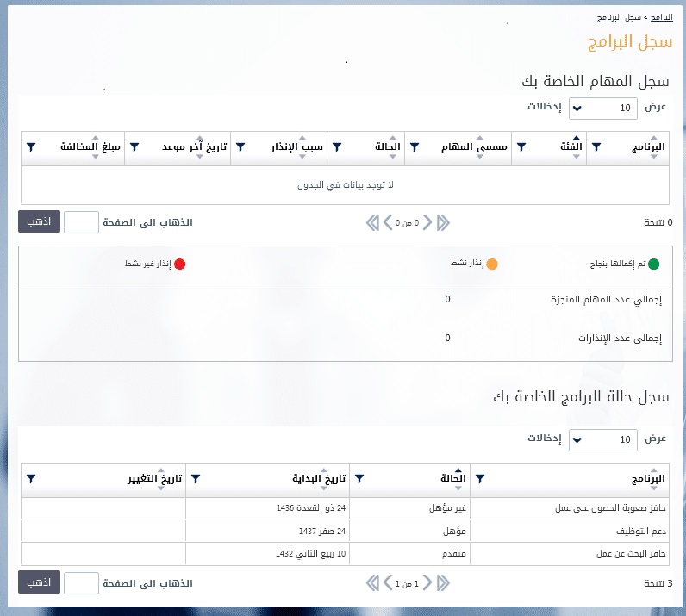
Task: Click إجمالي عدد الإنذارات label
Action: [x=620, y=339]
